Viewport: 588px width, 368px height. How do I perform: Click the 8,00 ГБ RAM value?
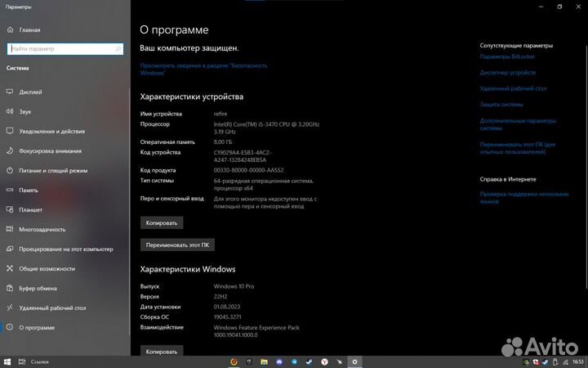223,142
